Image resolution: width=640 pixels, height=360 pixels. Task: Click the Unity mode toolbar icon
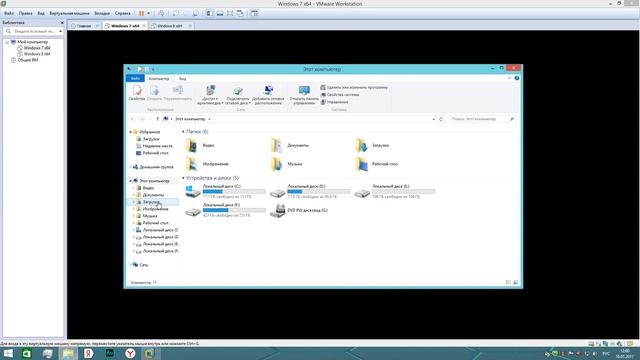tap(240, 13)
